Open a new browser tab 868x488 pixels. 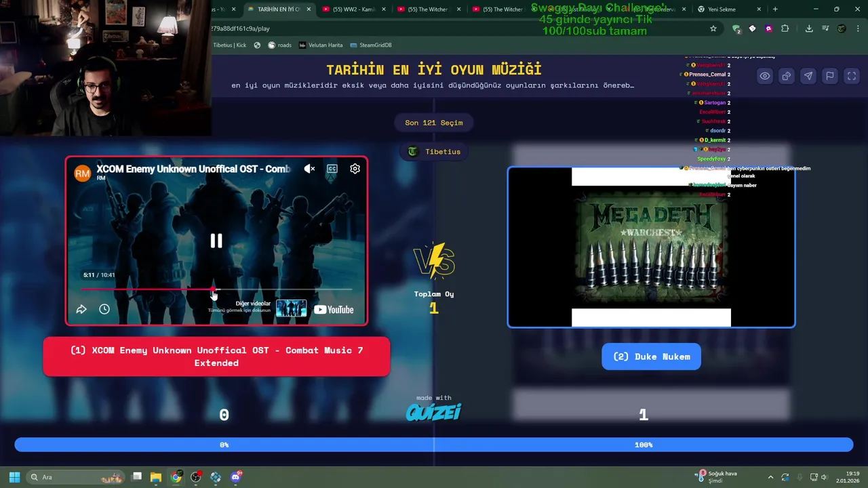pyautogui.click(x=775, y=9)
